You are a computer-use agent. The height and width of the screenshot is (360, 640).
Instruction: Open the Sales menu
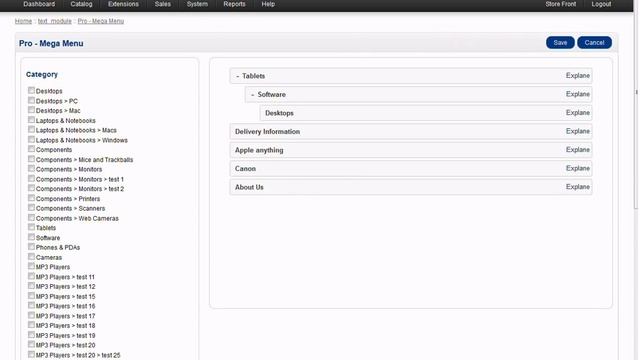[162, 4]
